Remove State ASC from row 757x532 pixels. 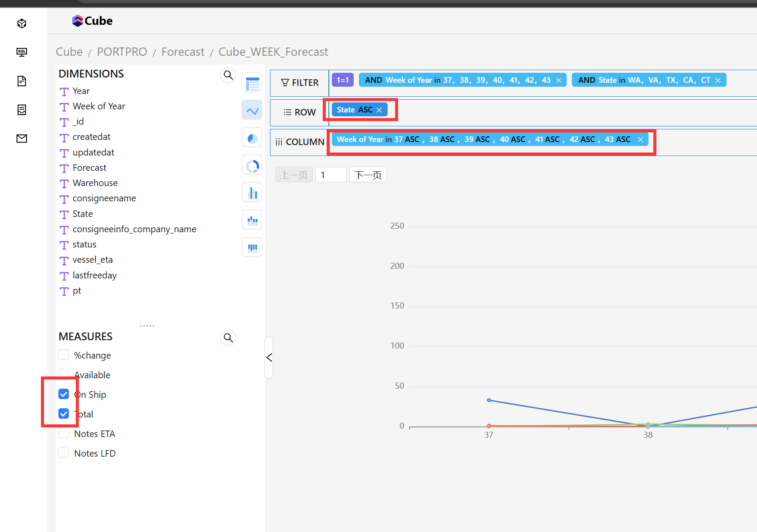(x=379, y=110)
